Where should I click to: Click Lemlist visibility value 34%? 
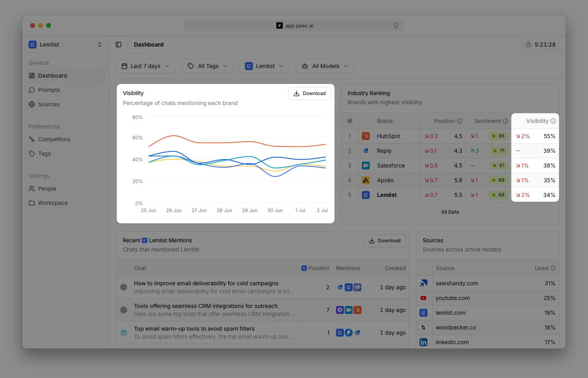tap(549, 195)
